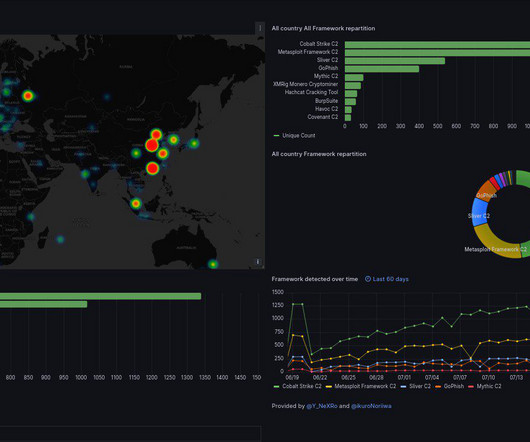Select the Havoc C2 bar

point(348,110)
